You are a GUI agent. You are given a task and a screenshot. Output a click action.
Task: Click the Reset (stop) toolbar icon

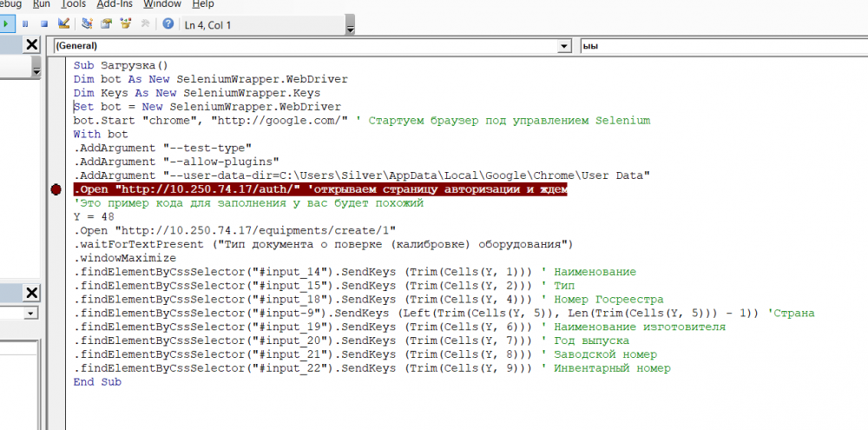point(43,24)
